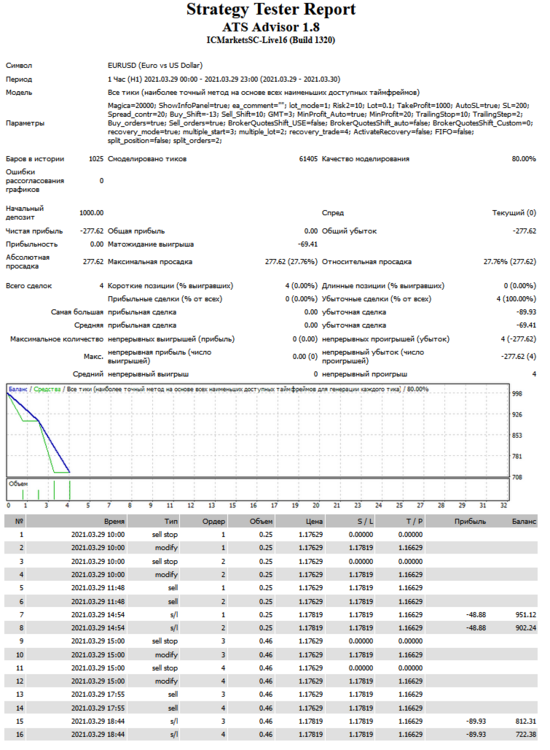Image resolution: width=550 pixels, height=750 pixels.
Task: Click the 'Средства' legend label on chart
Action: 47,389
